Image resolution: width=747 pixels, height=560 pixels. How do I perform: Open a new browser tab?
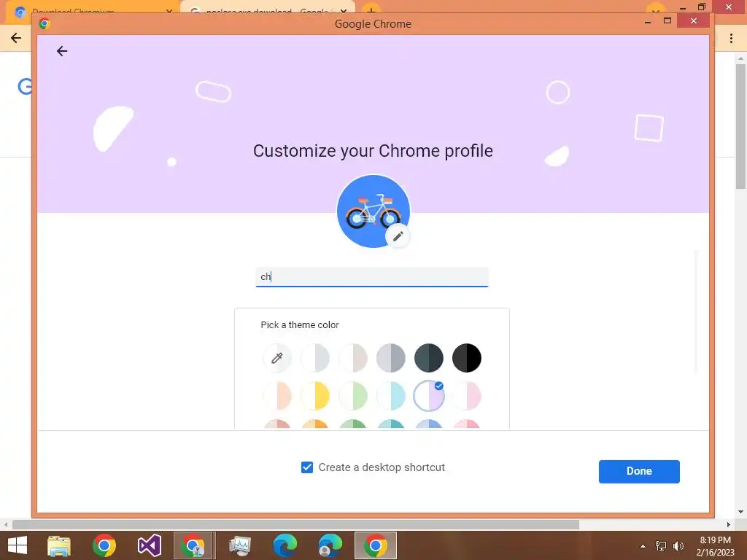point(371,10)
